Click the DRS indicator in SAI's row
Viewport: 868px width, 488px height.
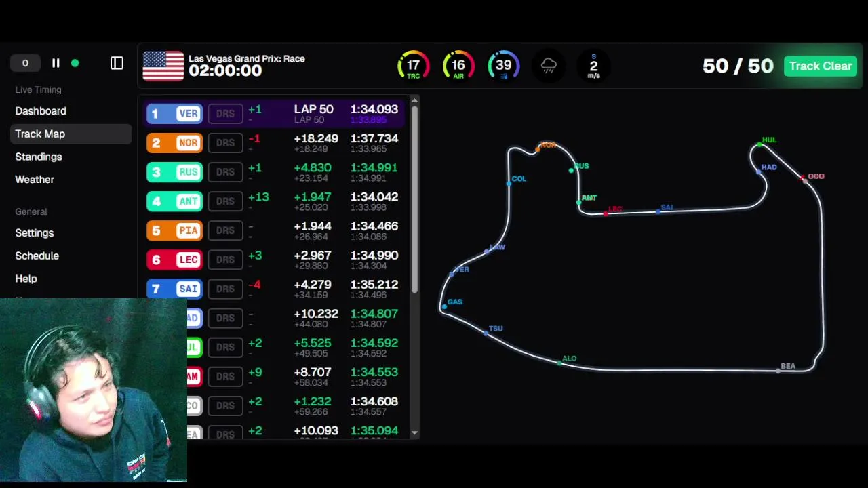pyautogui.click(x=225, y=289)
